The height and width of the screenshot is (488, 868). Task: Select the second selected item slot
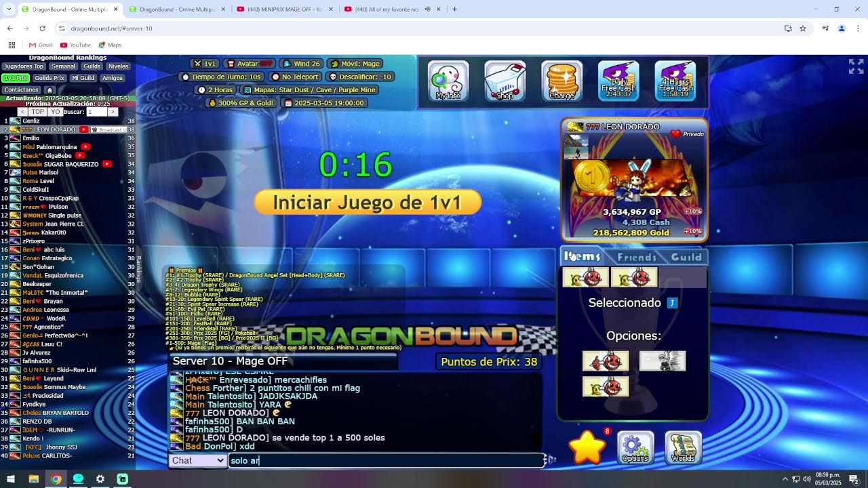point(634,277)
